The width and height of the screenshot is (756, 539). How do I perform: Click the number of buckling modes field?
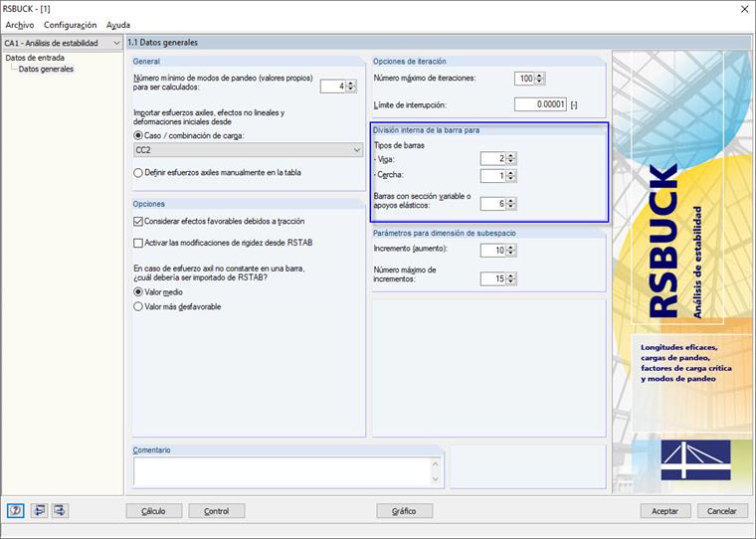[333, 87]
